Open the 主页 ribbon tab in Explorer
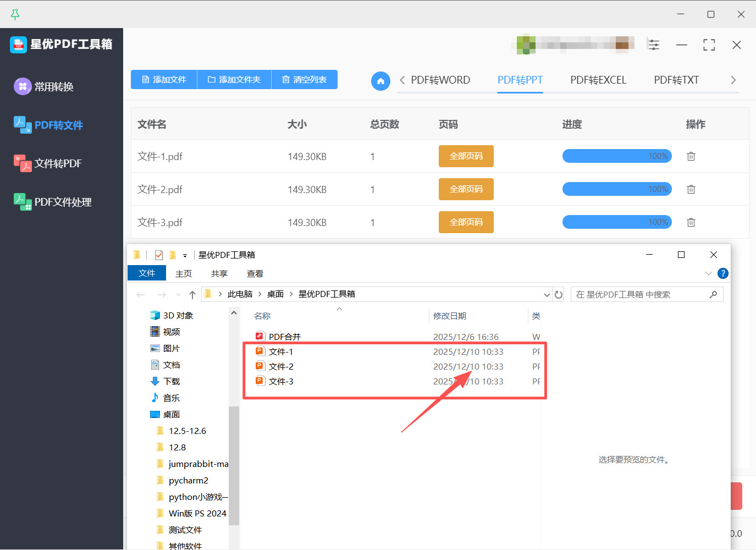The width and height of the screenshot is (756, 550). (x=184, y=273)
